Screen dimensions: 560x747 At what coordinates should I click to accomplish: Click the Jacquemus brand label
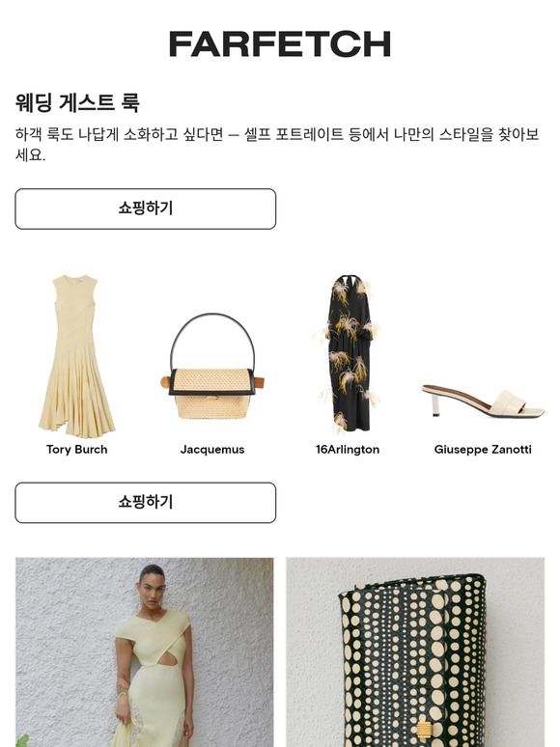pos(212,449)
